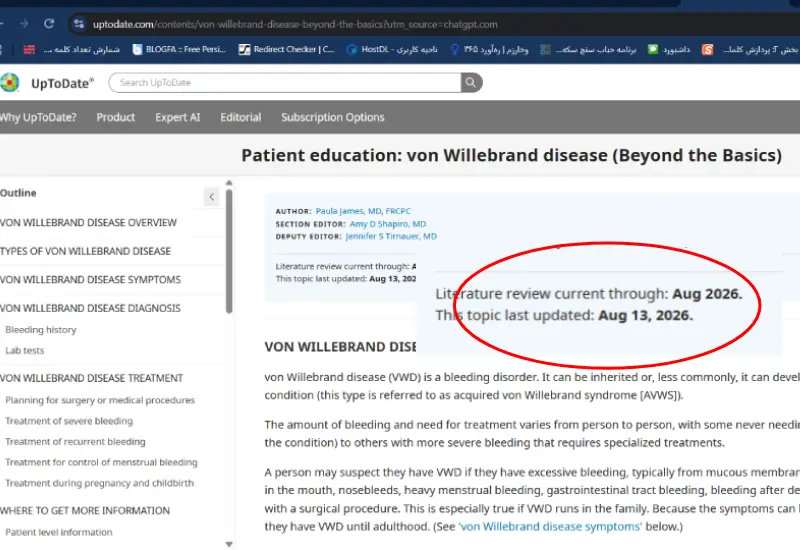Viewport: 800px width, 550px height.
Task: Open the Product menu
Action: pos(116,117)
